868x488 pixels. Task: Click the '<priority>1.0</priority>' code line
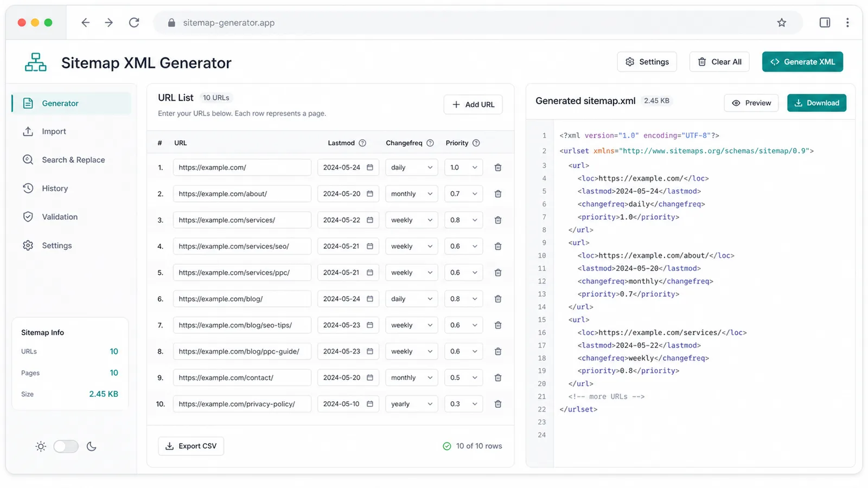(628, 217)
